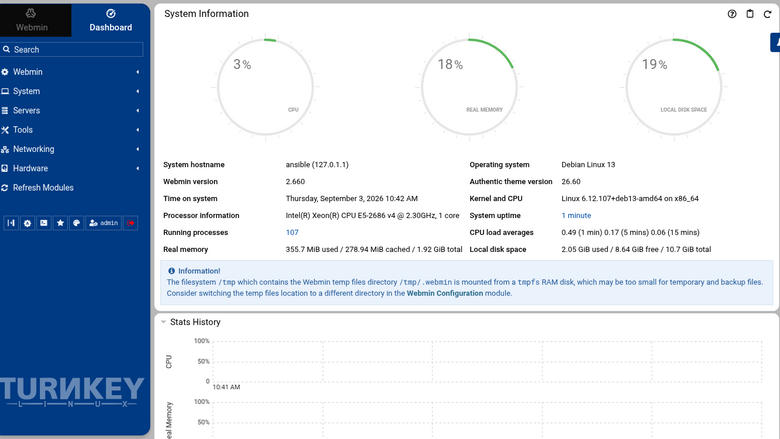Open help via the question mark icon

(x=732, y=14)
